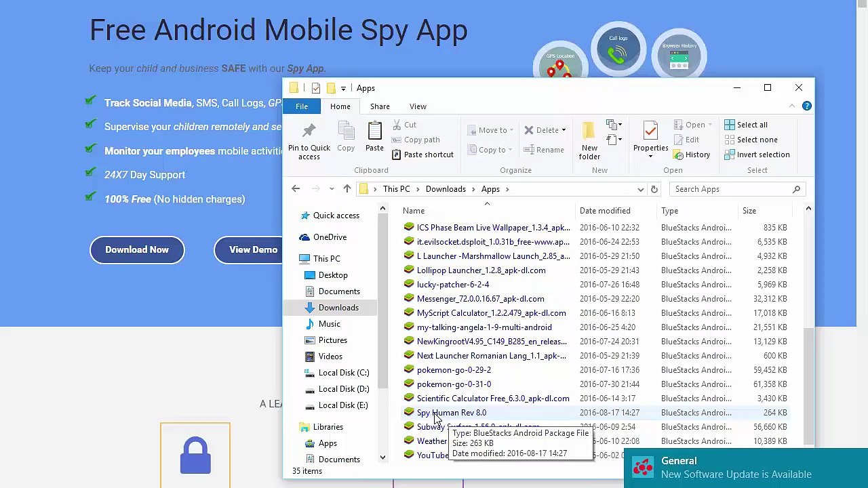Select OneDrive in navigation pane
The height and width of the screenshot is (488, 868).
tap(330, 237)
